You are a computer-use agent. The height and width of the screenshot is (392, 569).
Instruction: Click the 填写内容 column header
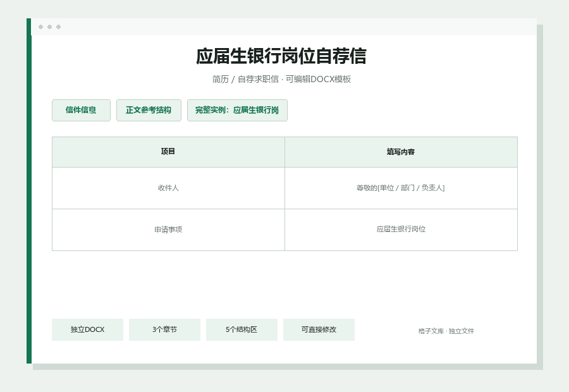coord(401,152)
